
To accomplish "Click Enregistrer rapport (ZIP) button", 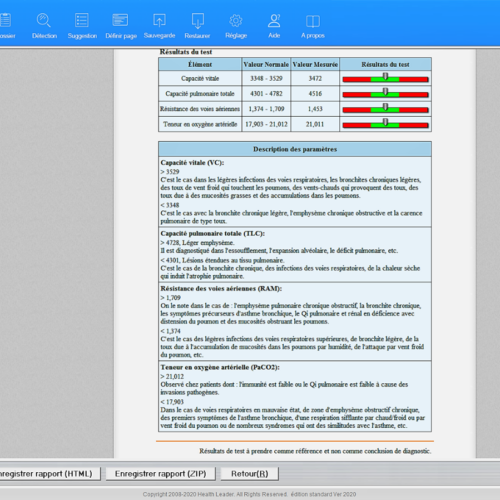I will pos(160,474).
